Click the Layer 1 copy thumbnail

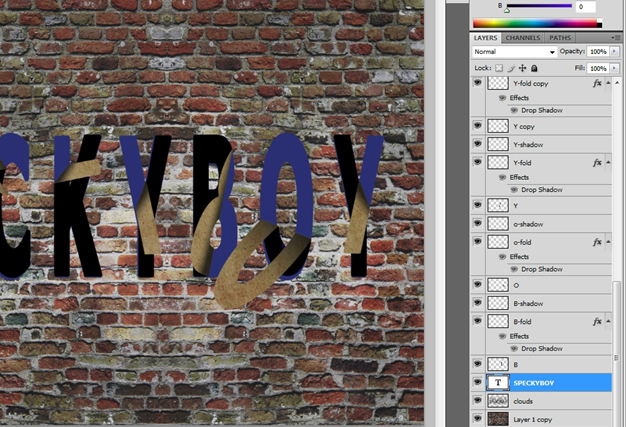[498, 419]
